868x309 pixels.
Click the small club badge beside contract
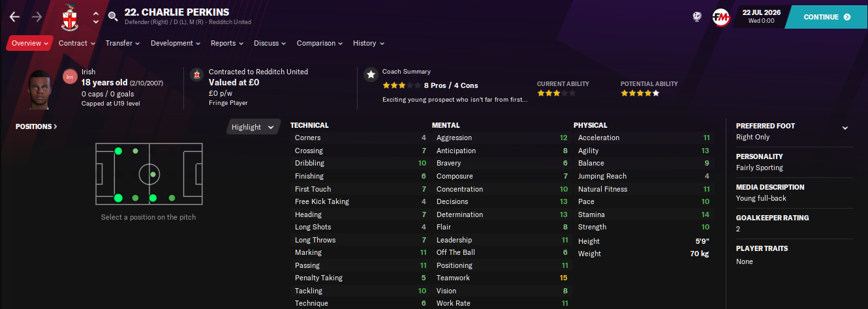tap(195, 76)
